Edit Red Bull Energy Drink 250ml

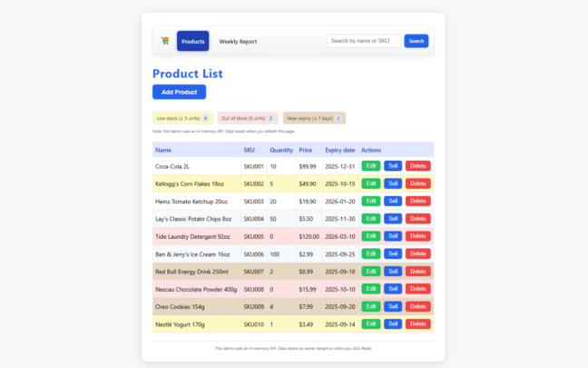pyautogui.click(x=370, y=271)
